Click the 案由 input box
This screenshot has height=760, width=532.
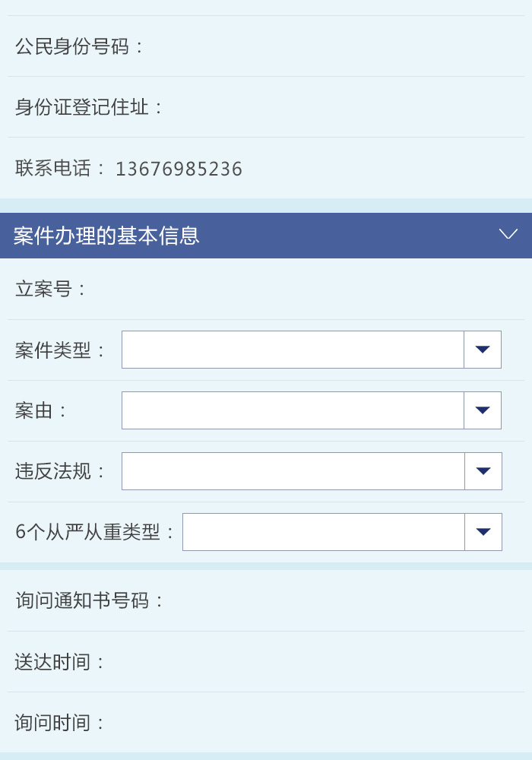[x=293, y=410]
